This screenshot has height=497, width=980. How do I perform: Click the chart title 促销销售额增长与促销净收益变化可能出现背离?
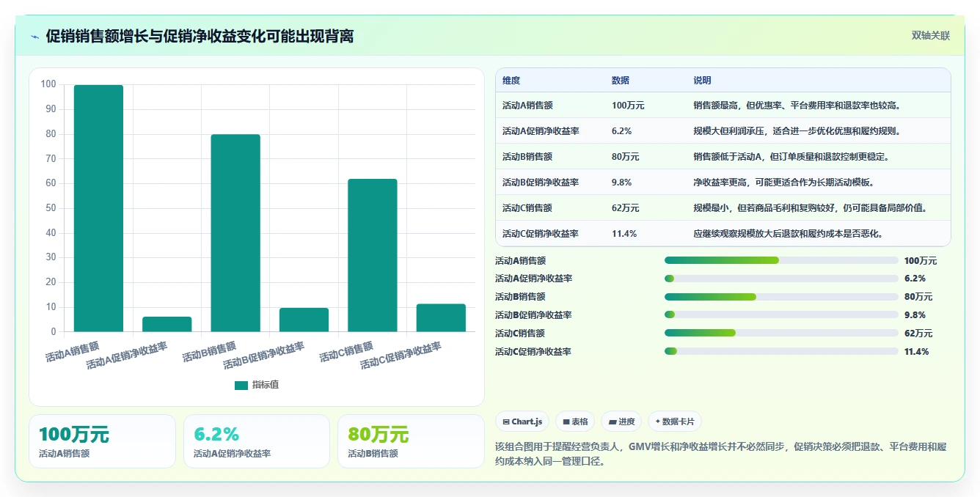[200, 37]
